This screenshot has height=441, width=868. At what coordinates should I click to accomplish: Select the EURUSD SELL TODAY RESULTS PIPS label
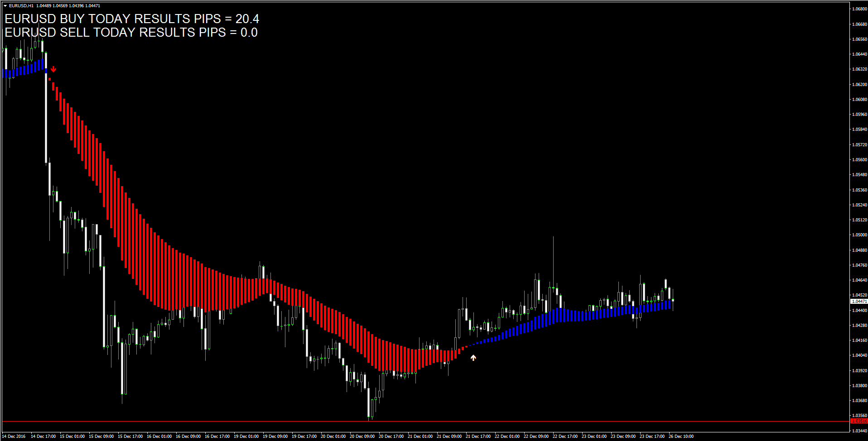131,32
